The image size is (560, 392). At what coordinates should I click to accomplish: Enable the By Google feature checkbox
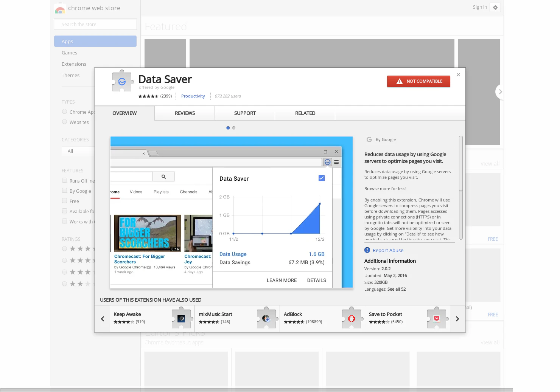(65, 191)
